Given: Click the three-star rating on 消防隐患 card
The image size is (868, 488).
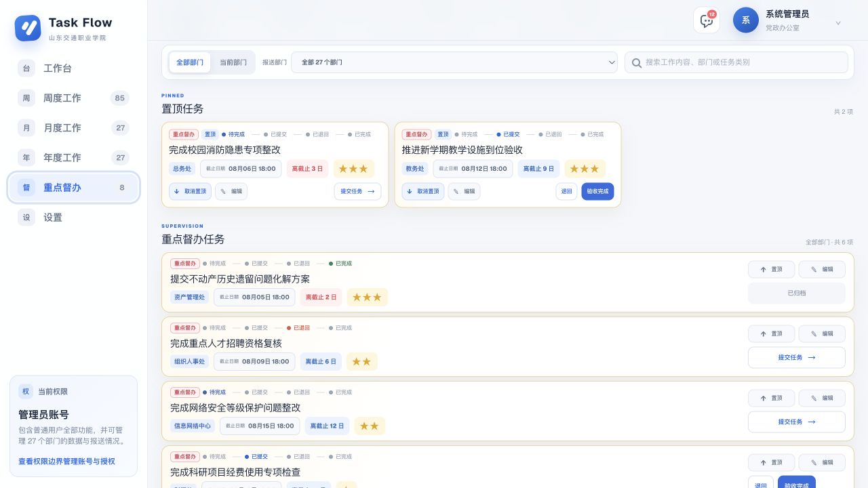Looking at the screenshot, I should pos(353,169).
